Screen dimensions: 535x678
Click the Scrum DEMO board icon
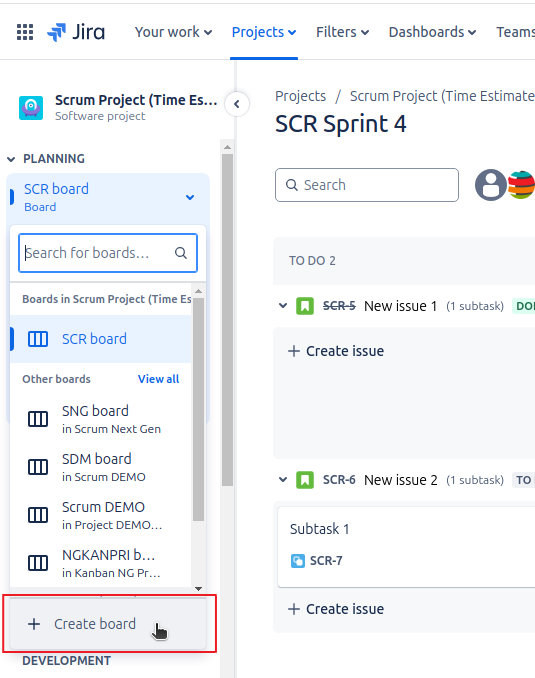pyautogui.click(x=38, y=515)
